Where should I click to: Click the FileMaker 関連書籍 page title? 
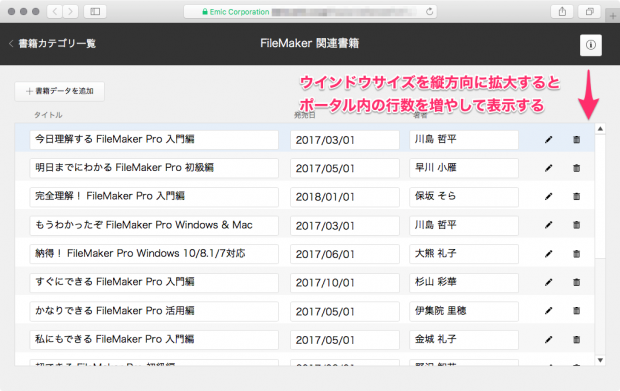click(x=310, y=43)
